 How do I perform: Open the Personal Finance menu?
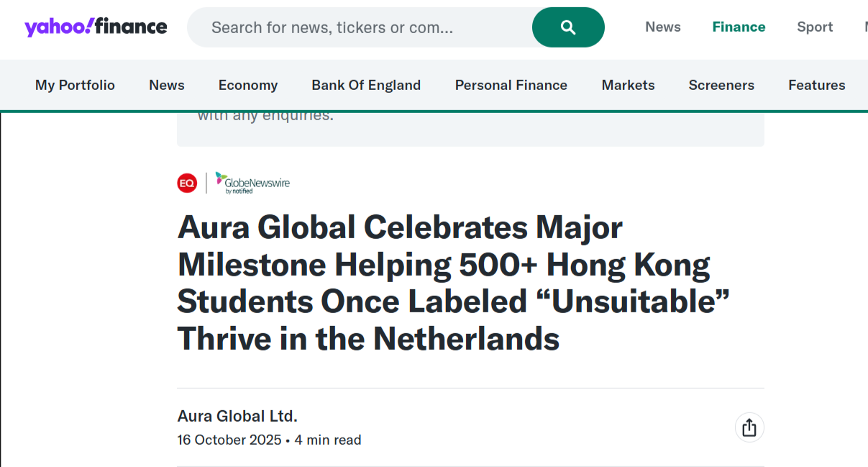pyautogui.click(x=511, y=85)
